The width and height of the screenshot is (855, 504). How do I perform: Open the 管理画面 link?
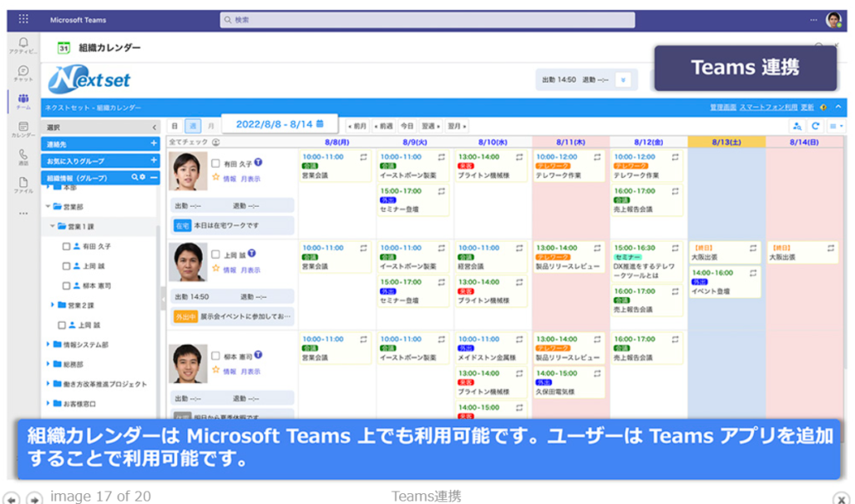pyautogui.click(x=723, y=108)
